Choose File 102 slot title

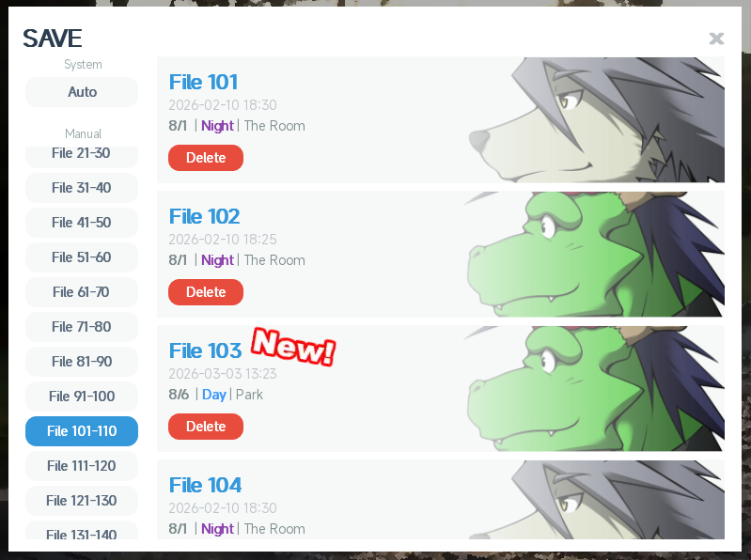pos(205,216)
